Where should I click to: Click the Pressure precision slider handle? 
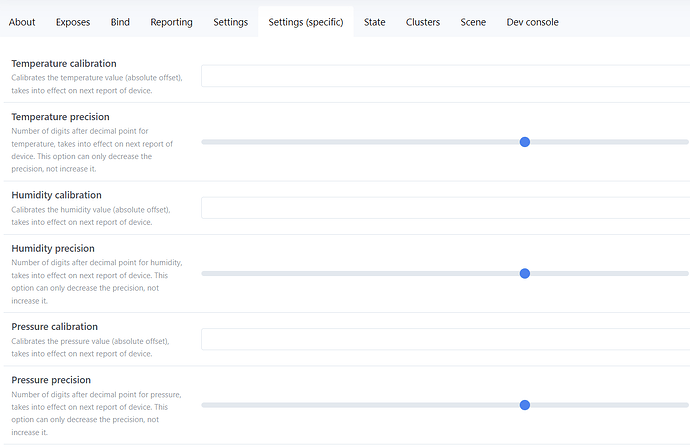coord(525,405)
